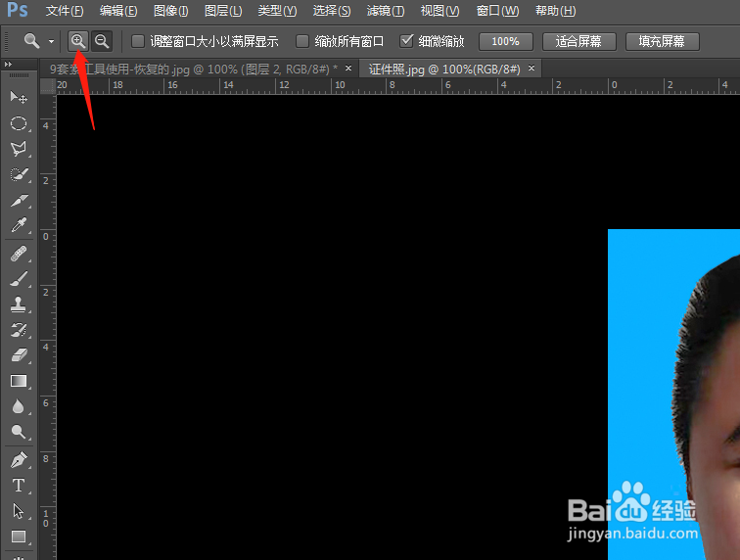Select the Move tool
This screenshot has height=560, width=740.
[x=19, y=97]
